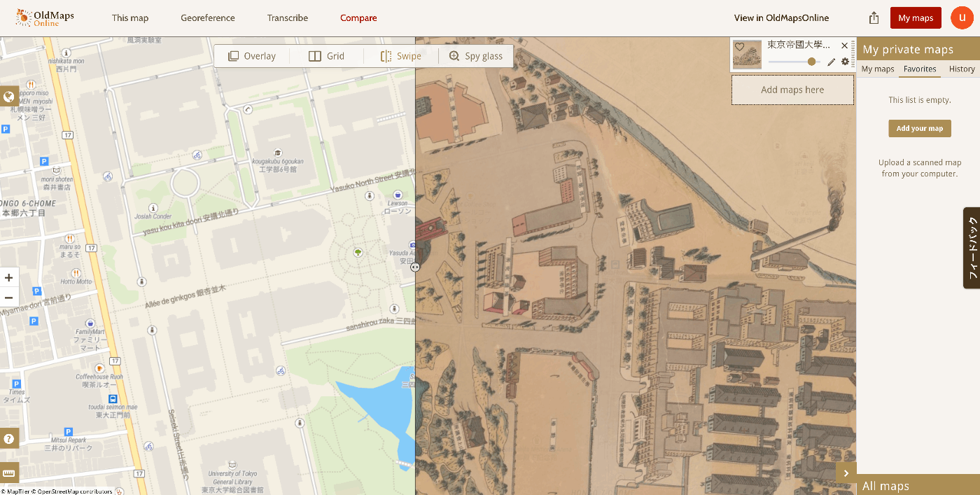Click the swipe divider handle

[x=415, y=267]
